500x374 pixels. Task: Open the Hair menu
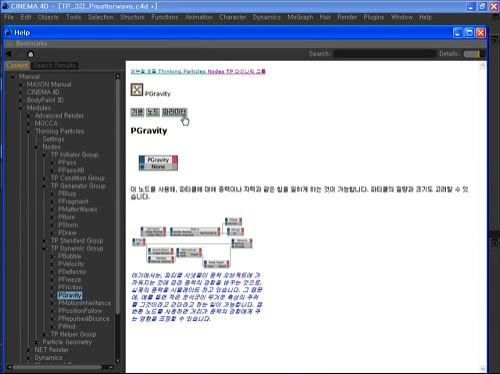pyautogui.click(x=325, y=17)
